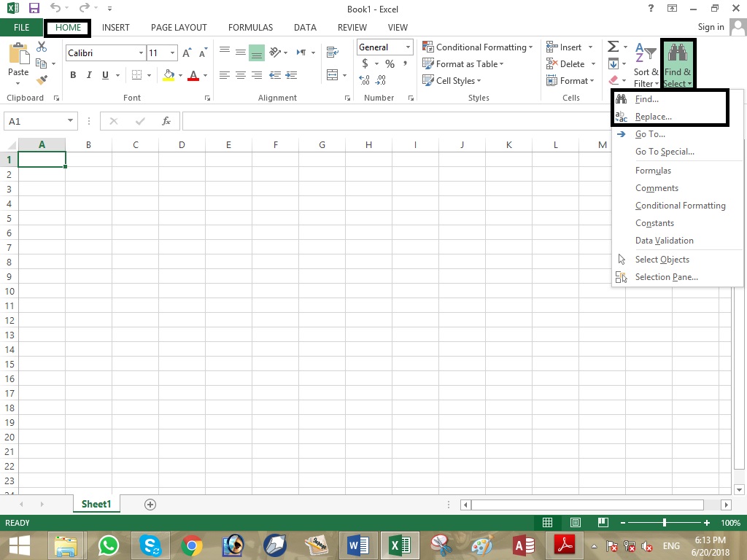This screenshot has width=747, height=560.
Task: Apply the Percent Style number format
Action: (390, 63)
